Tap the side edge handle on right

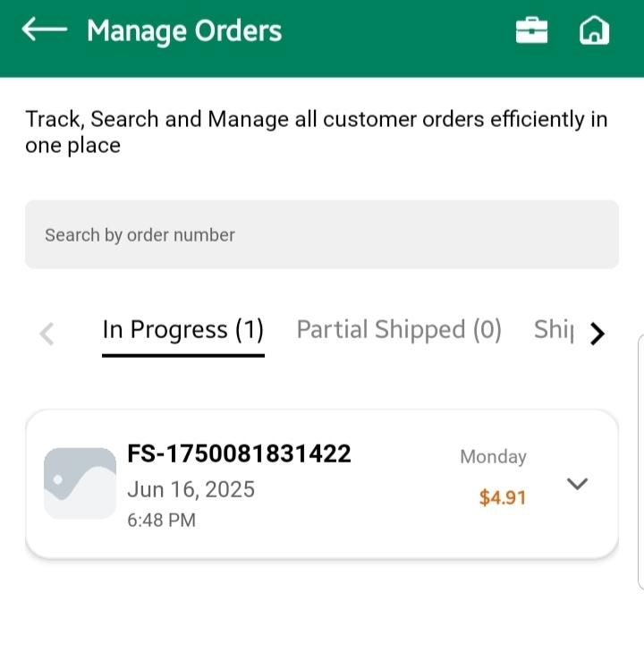click(x=640, y=462)
